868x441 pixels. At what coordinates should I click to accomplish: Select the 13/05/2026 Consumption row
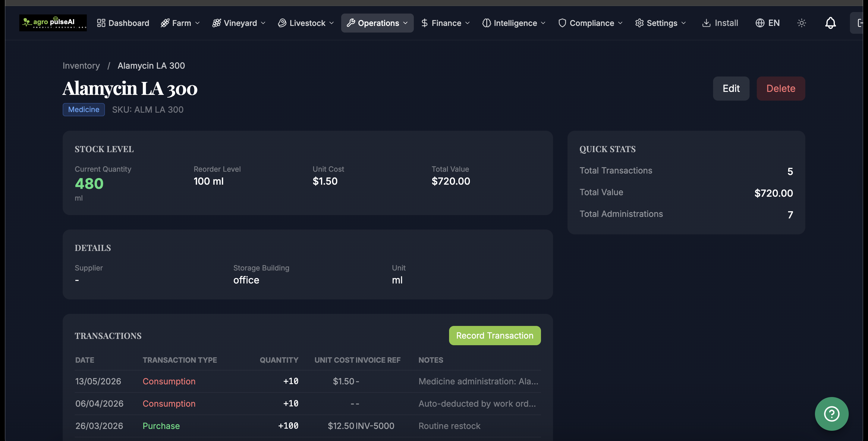point(308,381)
